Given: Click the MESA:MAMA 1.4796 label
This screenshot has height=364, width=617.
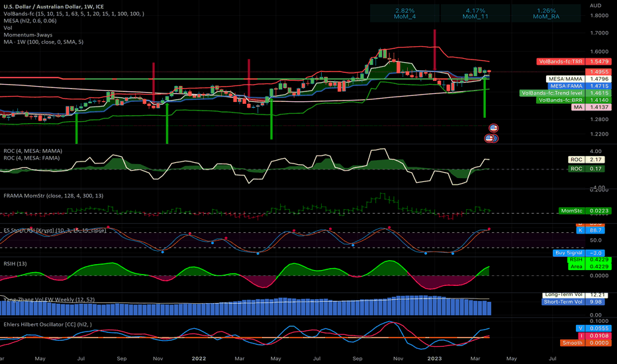Looking at the screenshot, I should point(579,79).
